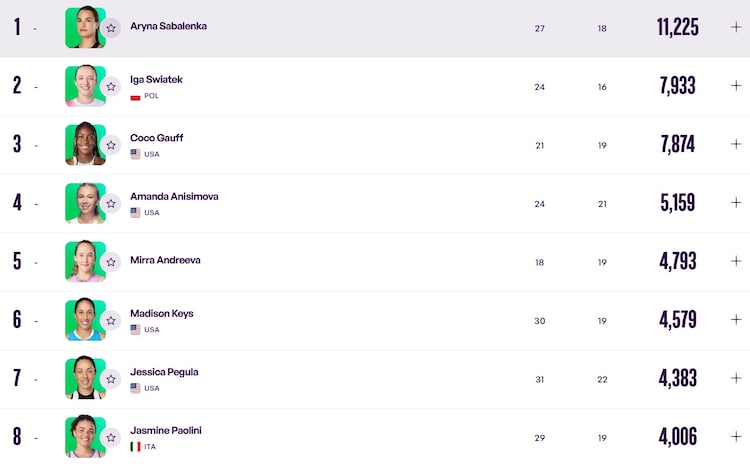Open Jessica Pegula's player name link
This screenshot has height=466, width=750.
click(164, 372)
